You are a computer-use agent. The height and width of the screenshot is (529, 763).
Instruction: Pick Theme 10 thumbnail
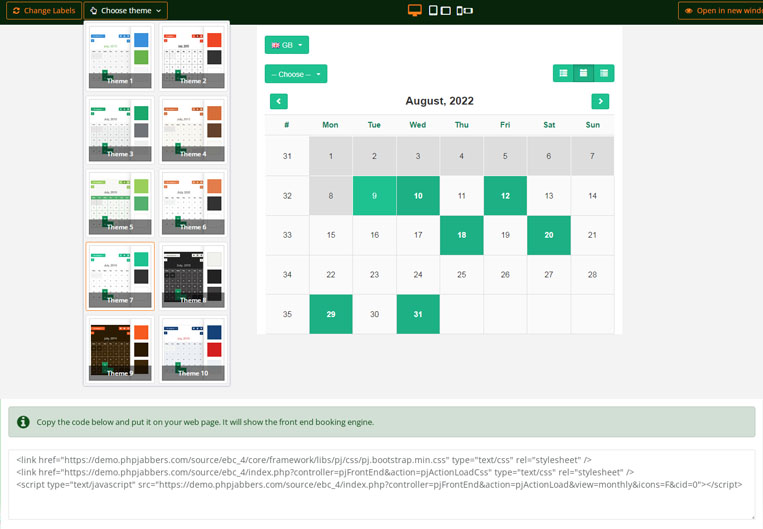(193, 349)
